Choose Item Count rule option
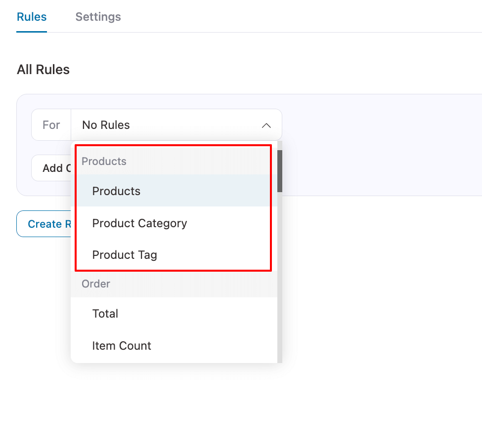 pos(122,346)
